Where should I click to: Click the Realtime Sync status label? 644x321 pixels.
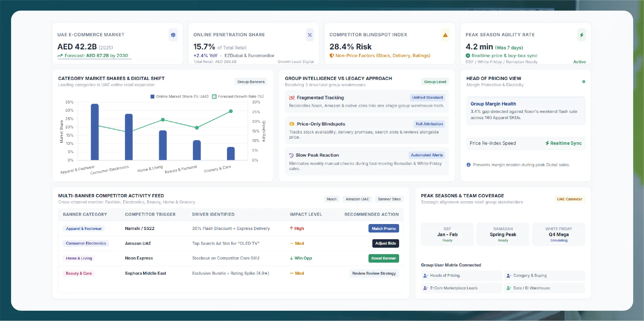coord(563,143)
